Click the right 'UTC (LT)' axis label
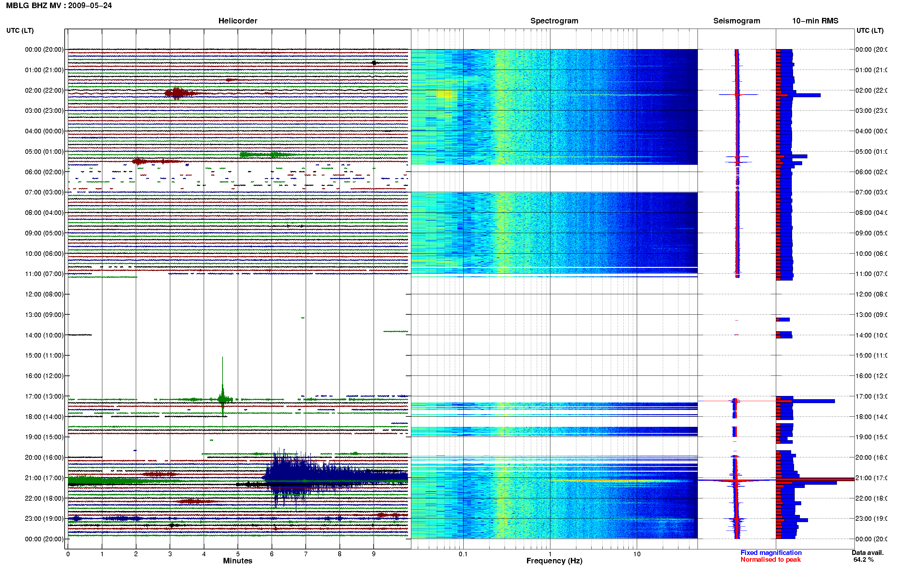The width and height of the screenshot is (924, 578). tap(870, 31)
